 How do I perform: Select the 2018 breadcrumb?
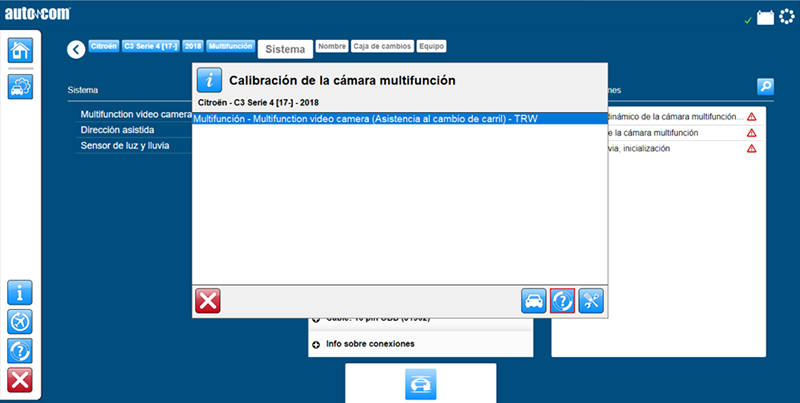click(193, 46)
